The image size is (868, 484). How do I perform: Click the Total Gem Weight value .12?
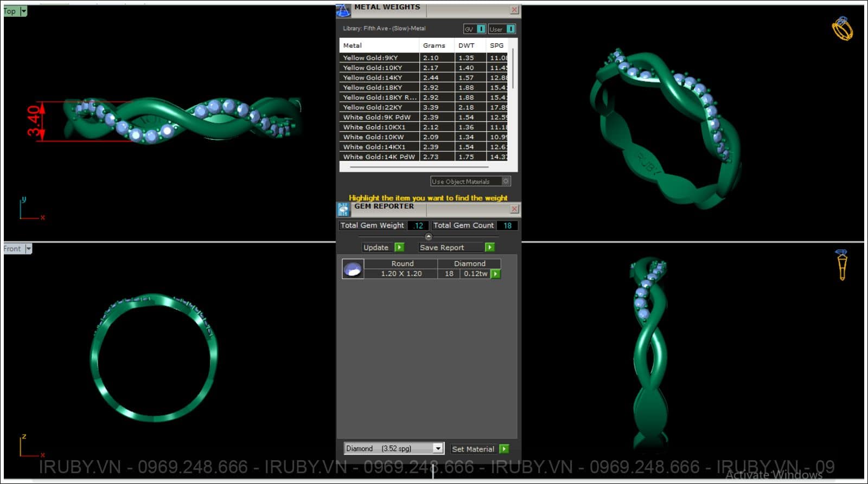point(418,225)
